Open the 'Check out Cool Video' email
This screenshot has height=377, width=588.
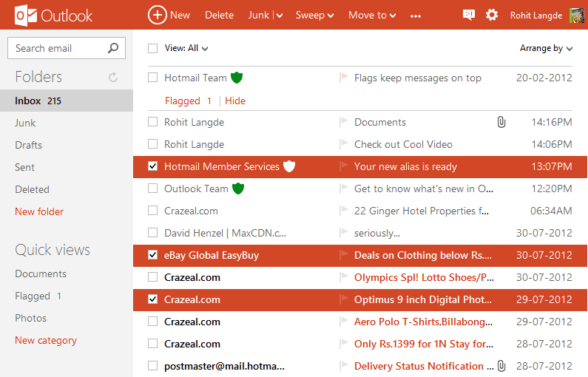pyautogui.click(x=404, y=144)
